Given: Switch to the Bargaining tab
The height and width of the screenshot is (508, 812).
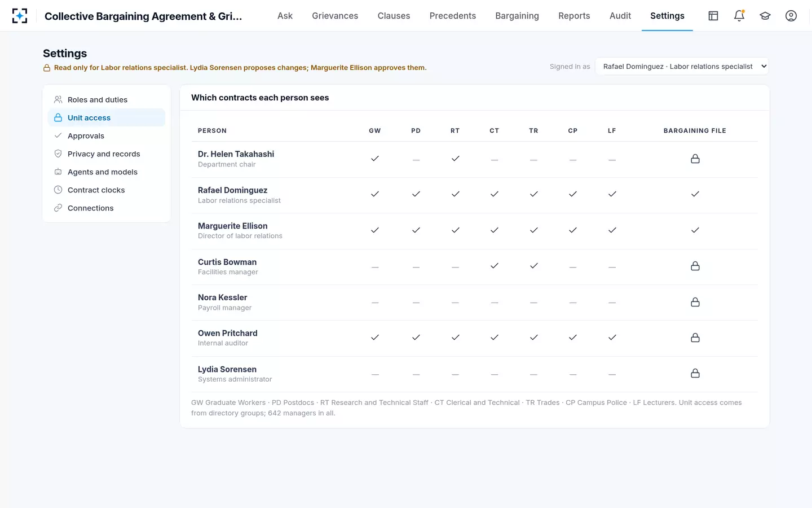Looking at the screenshot, I should (517, 16).
